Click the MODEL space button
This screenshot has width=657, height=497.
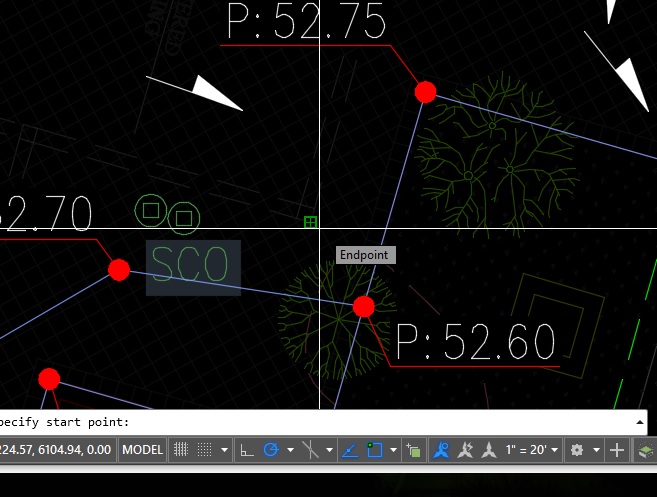(x=142, y=450)
